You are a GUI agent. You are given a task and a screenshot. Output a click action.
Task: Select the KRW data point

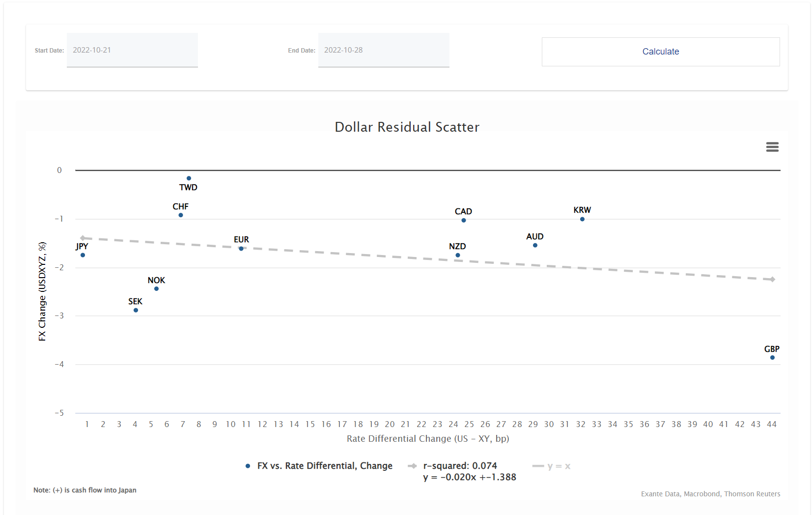tap(581, 218)
